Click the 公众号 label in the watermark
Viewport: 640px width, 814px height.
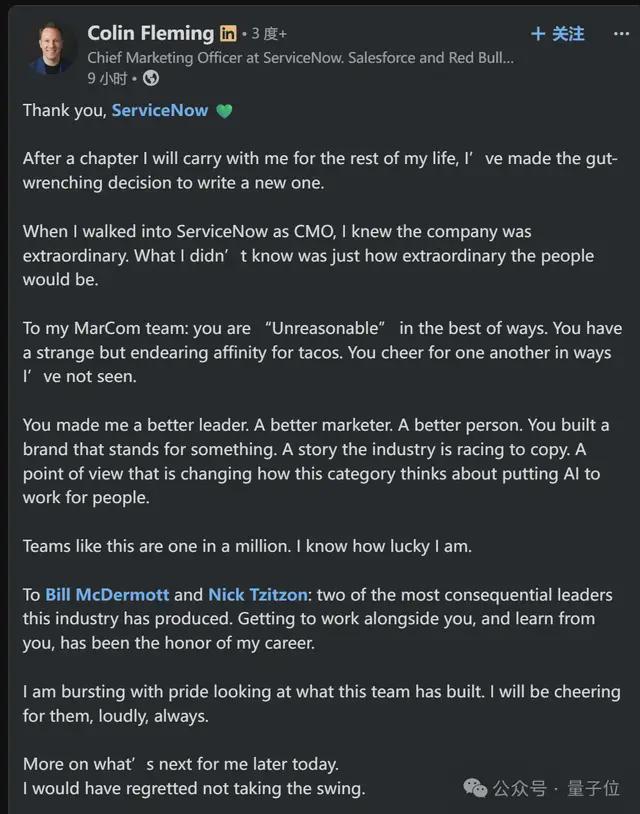coord(520,788)
